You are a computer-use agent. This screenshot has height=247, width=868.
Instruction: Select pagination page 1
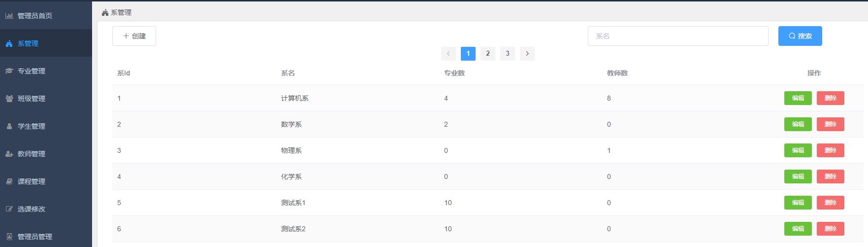pos(468,54)
